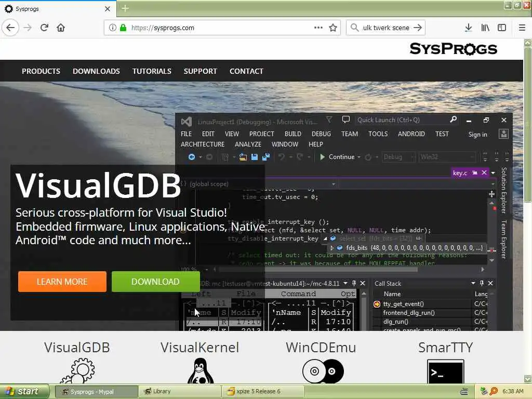
Task: Open the hamburger application menu
Action: coord(522,28)
